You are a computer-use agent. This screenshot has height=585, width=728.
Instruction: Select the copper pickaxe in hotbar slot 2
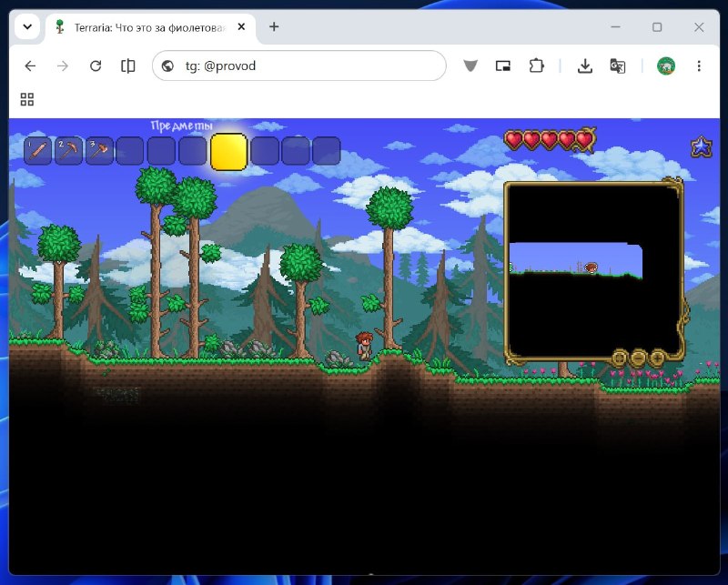[69, 151]
